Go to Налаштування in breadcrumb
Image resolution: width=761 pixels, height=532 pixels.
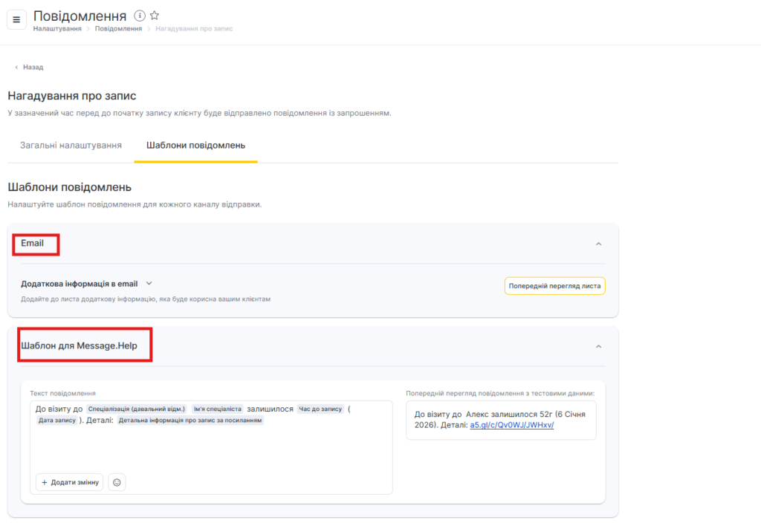point(57,28)
